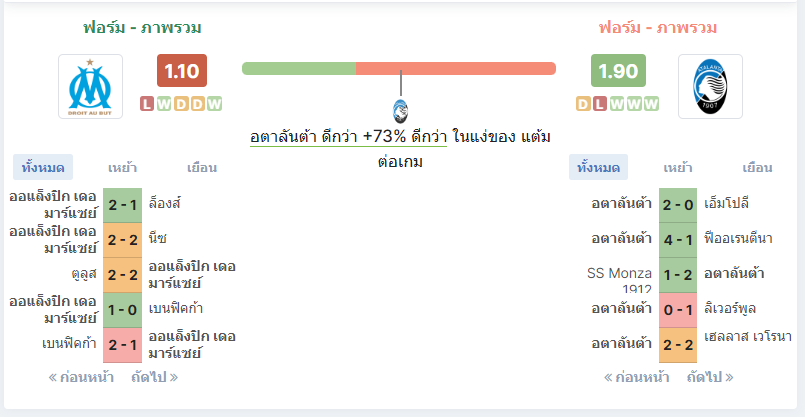Image resolution: width=805 pixels, height=417 pixels.
Task: Click Marseille's last W form badge
Action: coord(215,104)
